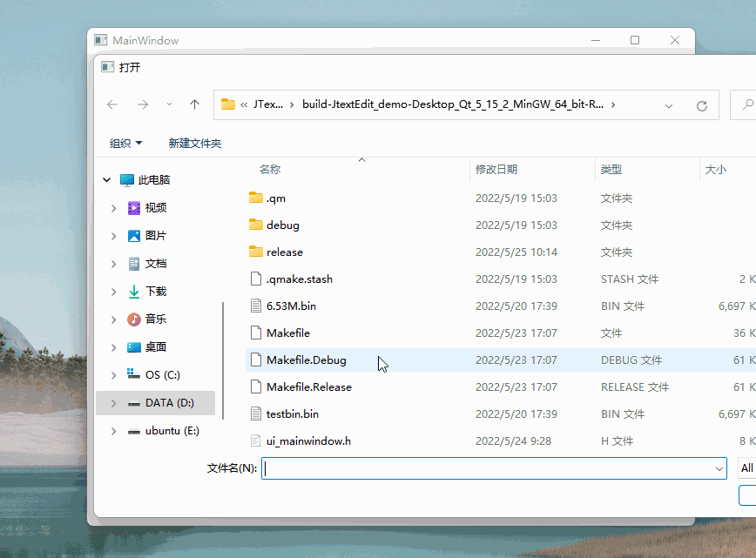Select the release folder icon
Image resolution: width=756 pixels, height=558 pixels.
coord(256,252)
